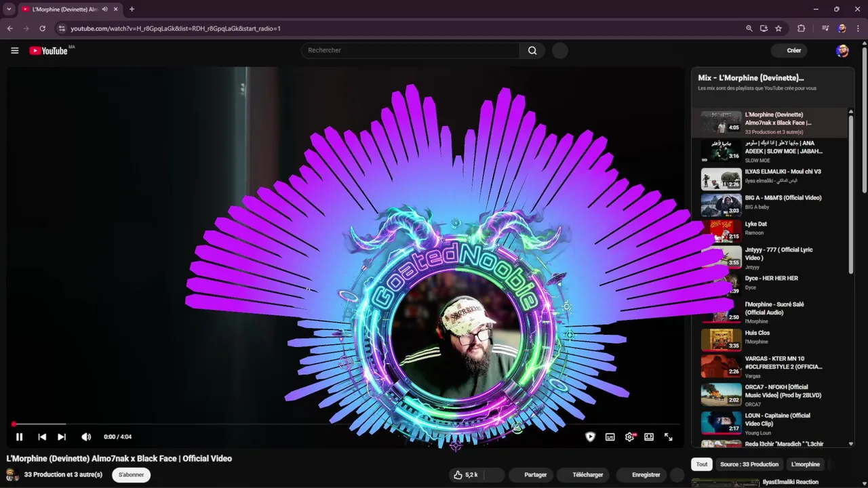Open the YouTube guide hamburger menu
This screenshot has width=868, height=488.
[x=14, y=50]
